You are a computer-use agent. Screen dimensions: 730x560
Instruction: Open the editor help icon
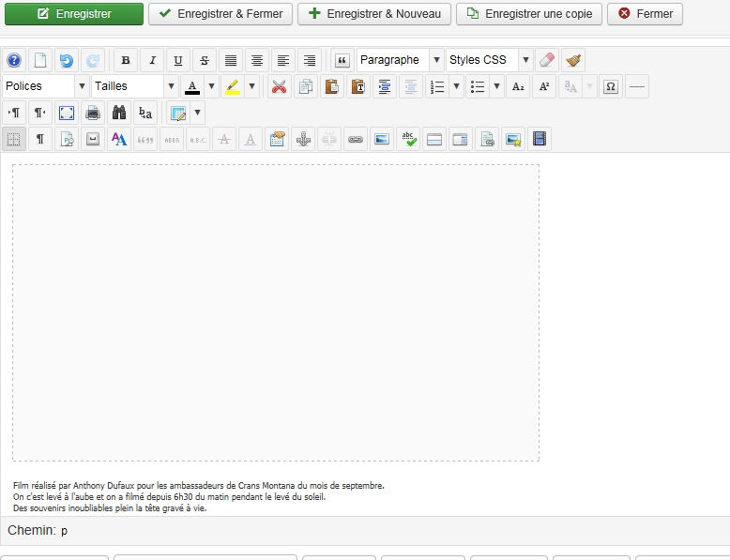pos(14,61)
